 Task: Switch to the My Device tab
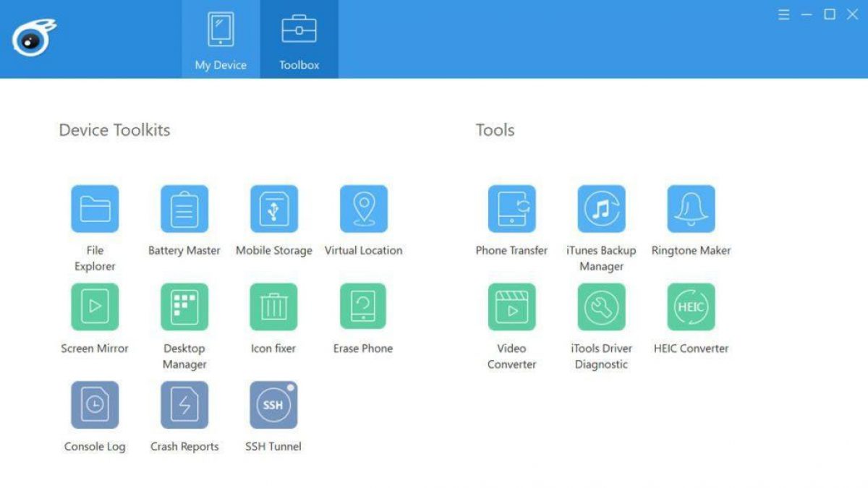click(x=221, y=39)
